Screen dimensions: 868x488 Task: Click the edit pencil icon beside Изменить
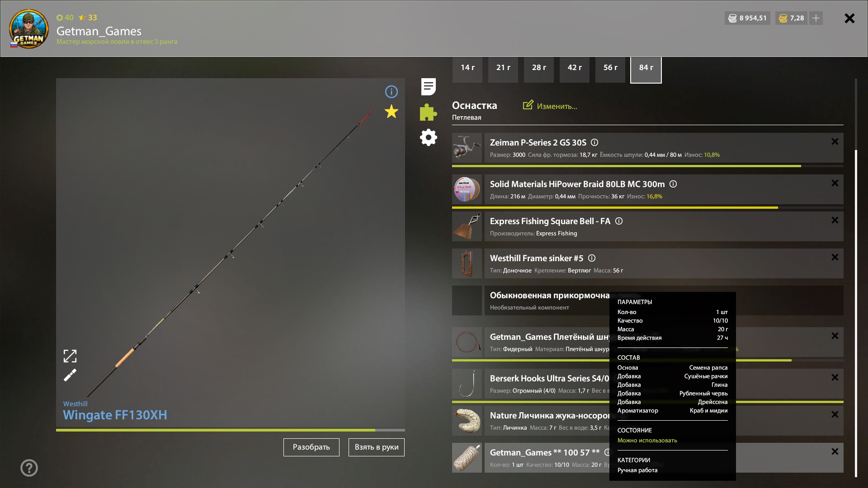[x=528, y=105]
